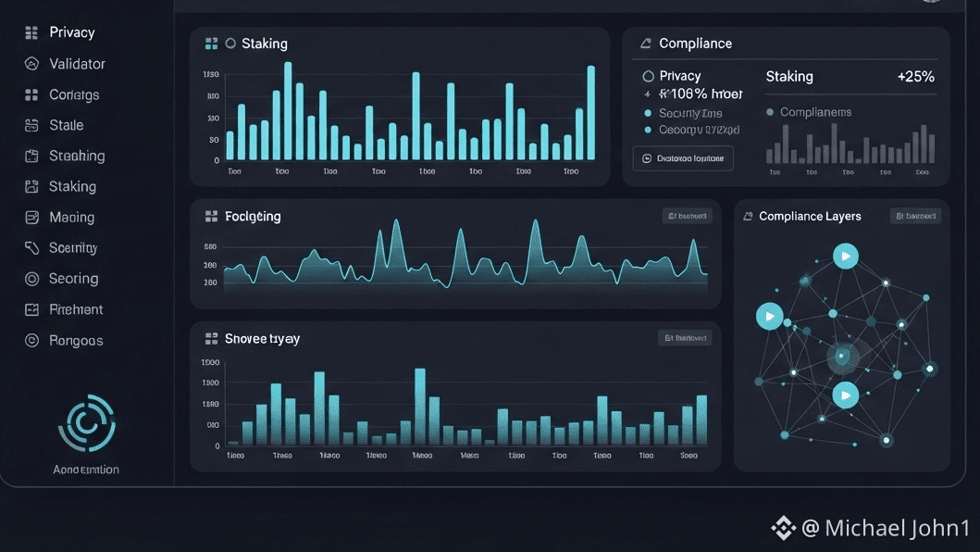Screen dimensions: 980x552
Task: Open the selector on Shovee tıyay panel
Action: 685,338
